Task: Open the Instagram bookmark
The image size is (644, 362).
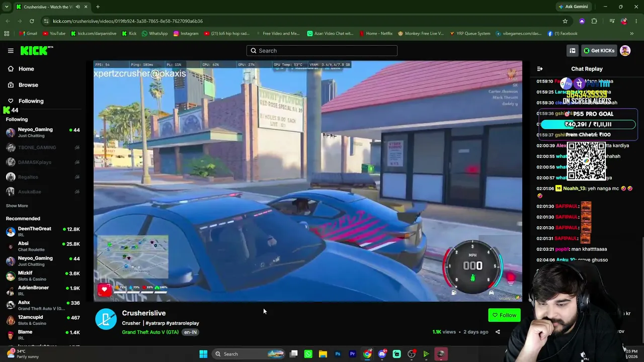Action: tap(186, 34)
